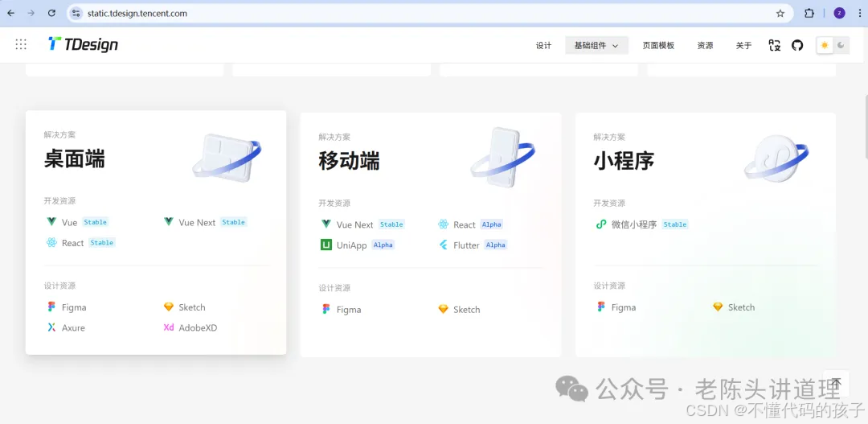This screenshot has width=868, height=424.
Task: Switch to dark theme moon toggle
Action: (841, 45)
